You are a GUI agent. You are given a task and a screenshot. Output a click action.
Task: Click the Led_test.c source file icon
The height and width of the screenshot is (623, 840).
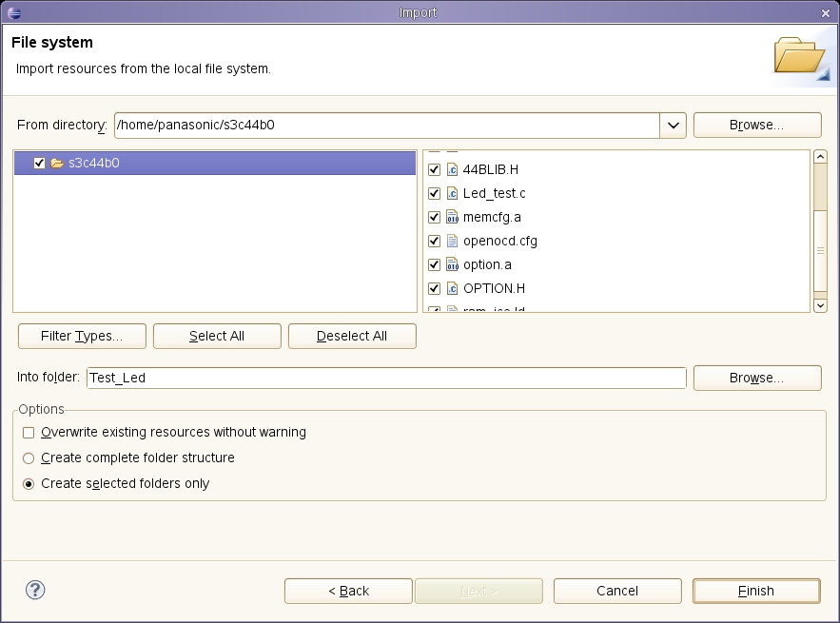pyautogui.click(x=452, y=193)
